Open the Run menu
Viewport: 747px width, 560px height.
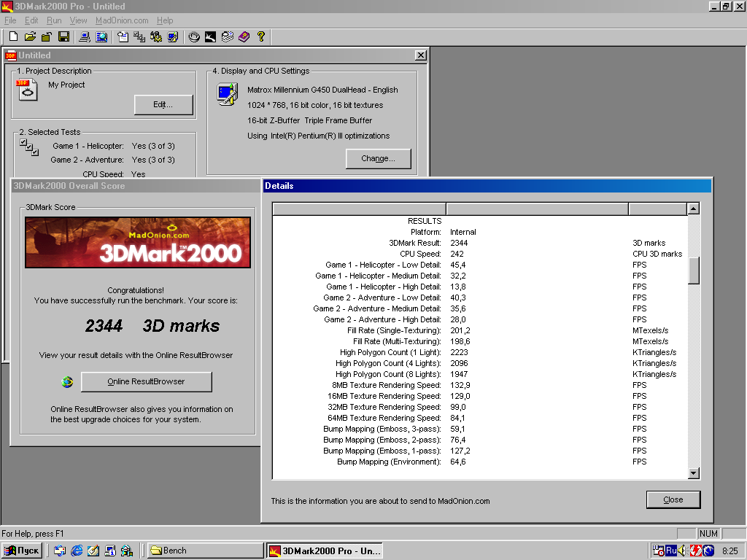(x=54, y=20)
